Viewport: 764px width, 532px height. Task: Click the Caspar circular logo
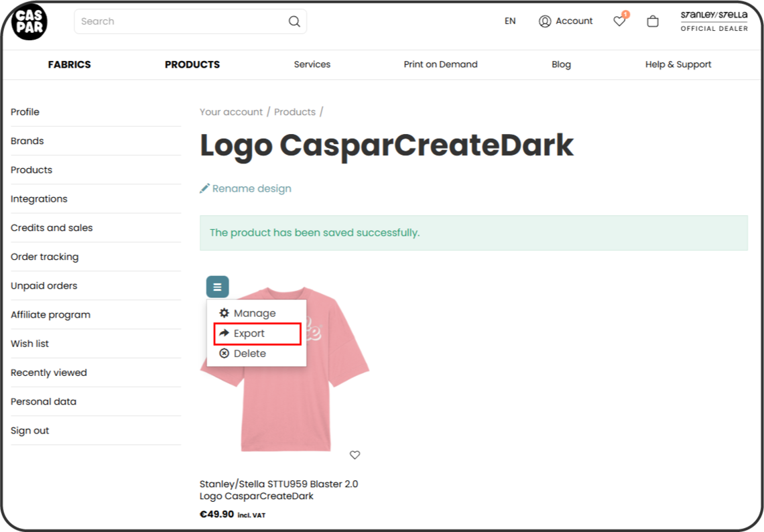(x=28, y=22)
